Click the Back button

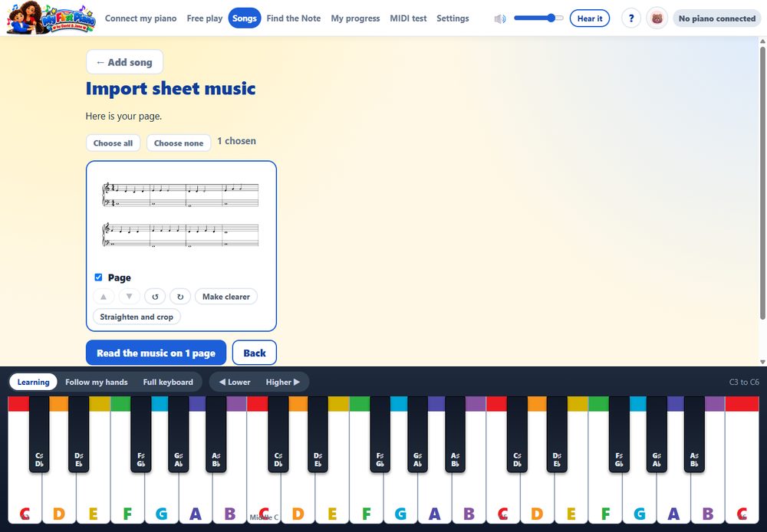[x=255, y=353]
